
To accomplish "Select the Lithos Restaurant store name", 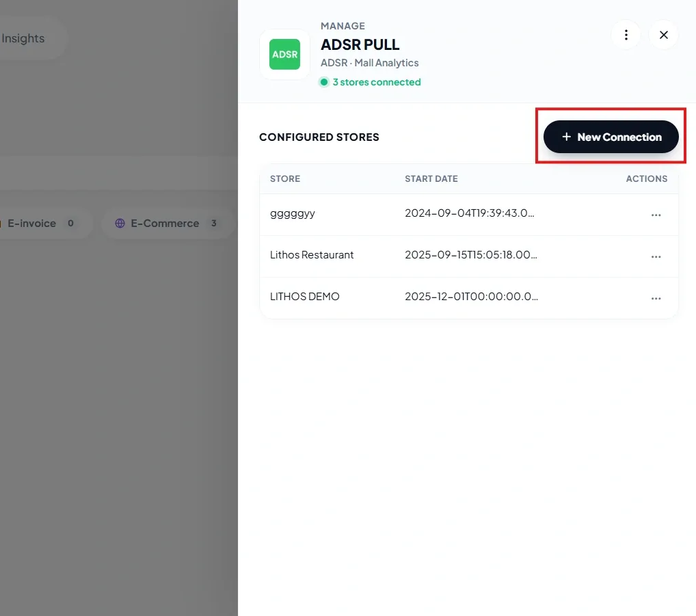I will click(312, 255).
